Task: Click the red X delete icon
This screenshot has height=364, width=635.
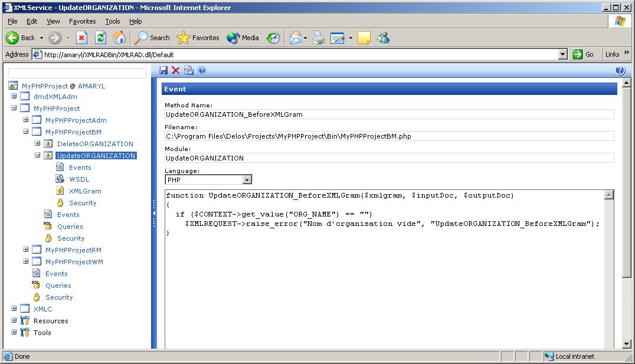Action: click(176, 70)
